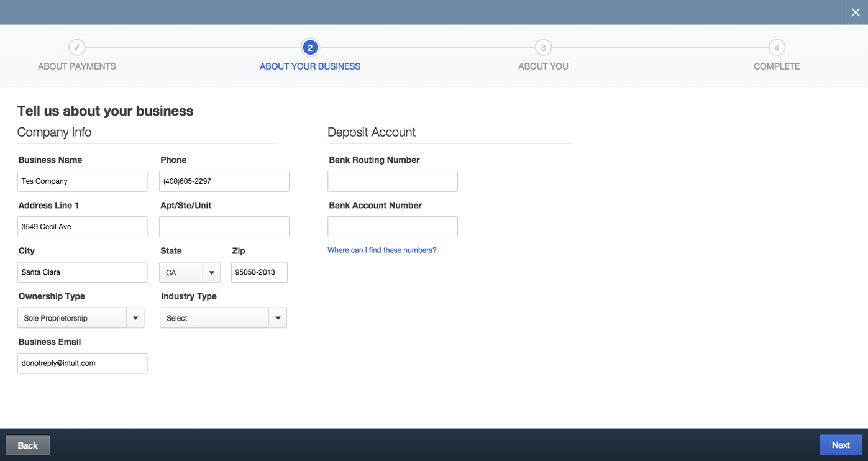Viewport: 868px width, 461px height.
Task: Click the Back button
Action: (27, 445)
